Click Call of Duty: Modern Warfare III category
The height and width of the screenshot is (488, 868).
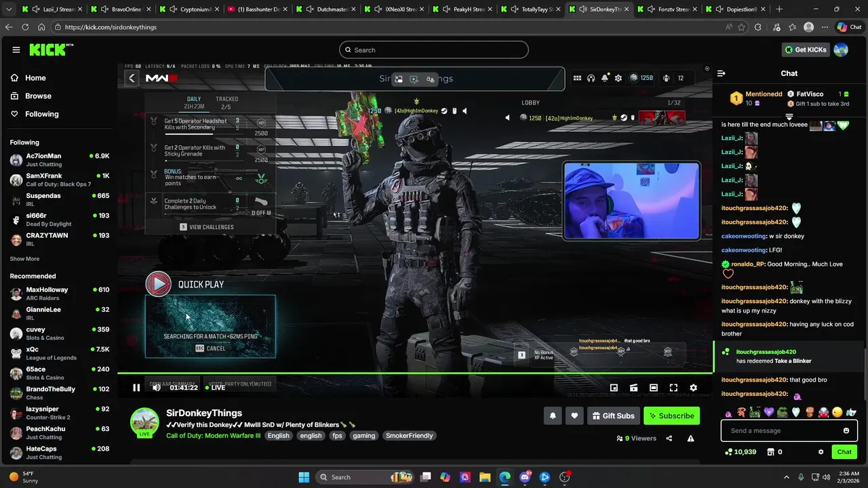[213, 436]
